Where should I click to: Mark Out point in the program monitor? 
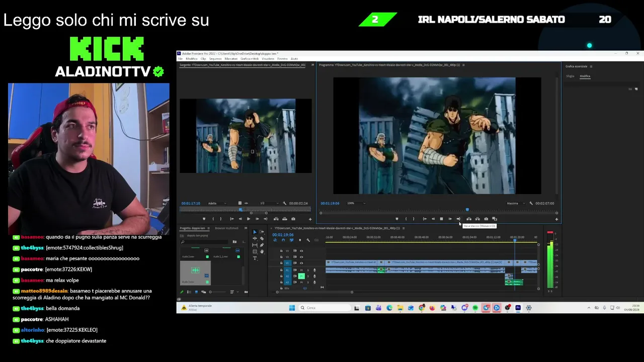414,219
